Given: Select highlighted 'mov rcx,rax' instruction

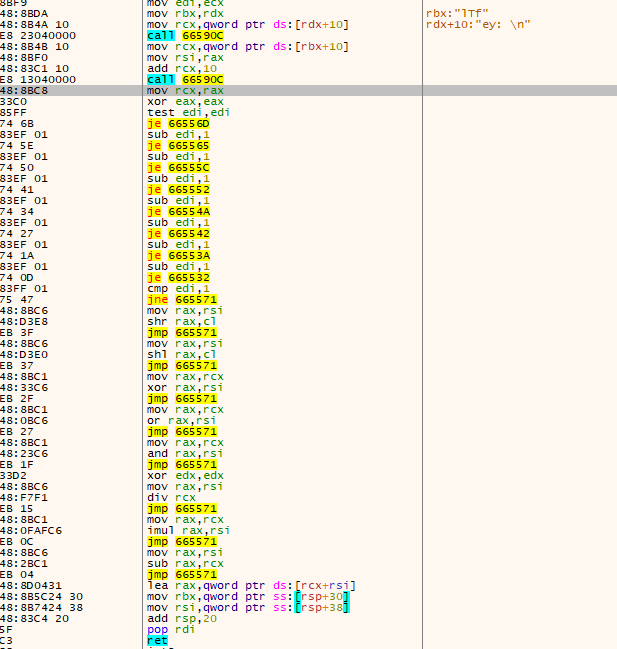Looking at the screenshot, I should point(185,91).
